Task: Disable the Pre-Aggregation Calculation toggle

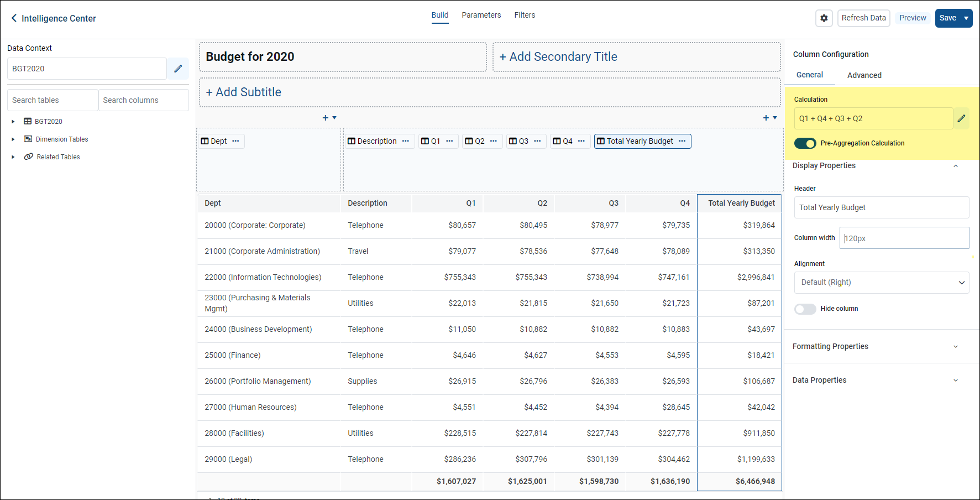Action: pyautogui.click(x=805, y=143)
